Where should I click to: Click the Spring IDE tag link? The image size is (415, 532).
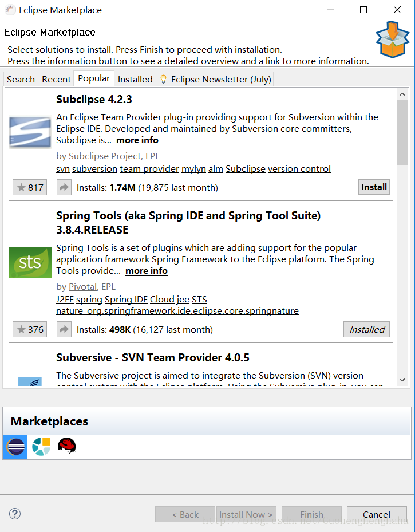[x=126, y=300]
